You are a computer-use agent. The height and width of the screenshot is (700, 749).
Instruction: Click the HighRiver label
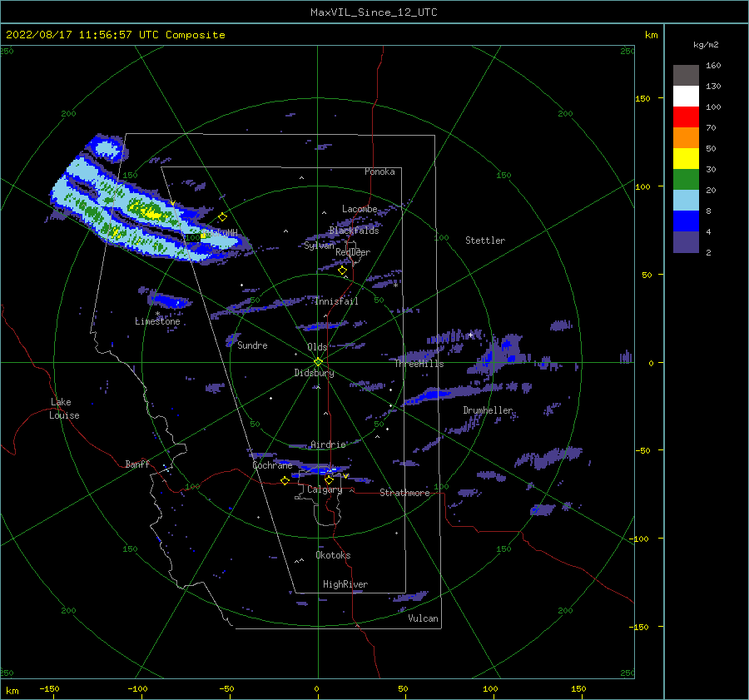[345, 584]
